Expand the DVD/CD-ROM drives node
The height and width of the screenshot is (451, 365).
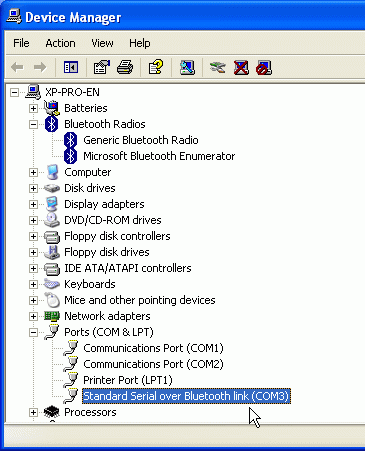click(x=33, y=220)
